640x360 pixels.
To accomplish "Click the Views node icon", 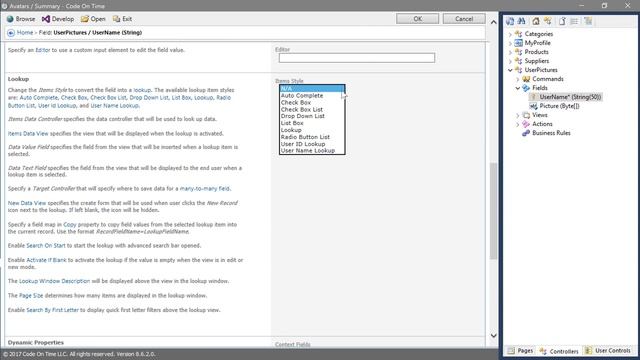I will tap(526, 115).
